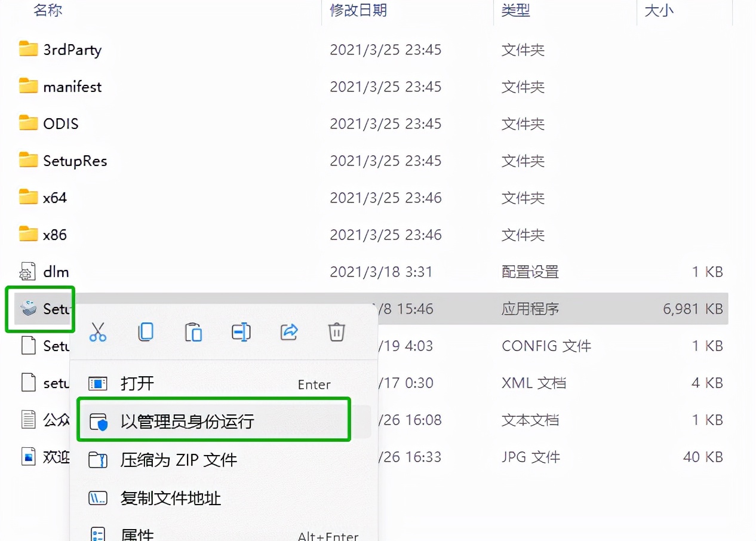Select 复制文件地址 menu entry
Screen dimensions: 756x541
tap(171, 498)
